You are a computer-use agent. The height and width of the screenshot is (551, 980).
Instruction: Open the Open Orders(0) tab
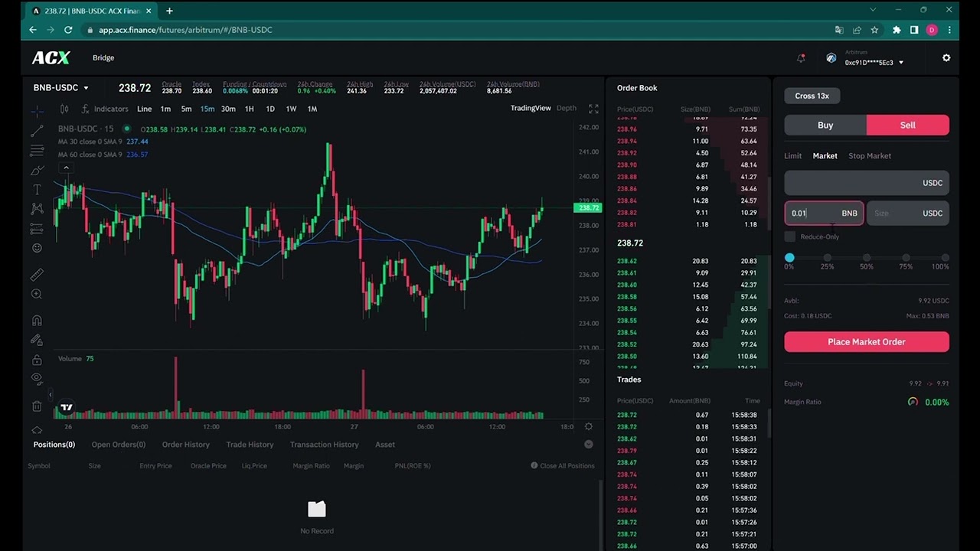tap(118, 445)
